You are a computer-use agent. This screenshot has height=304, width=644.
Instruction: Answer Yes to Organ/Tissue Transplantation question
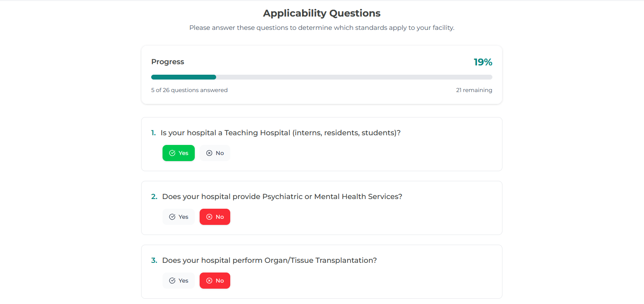click(x=179, y=281)
